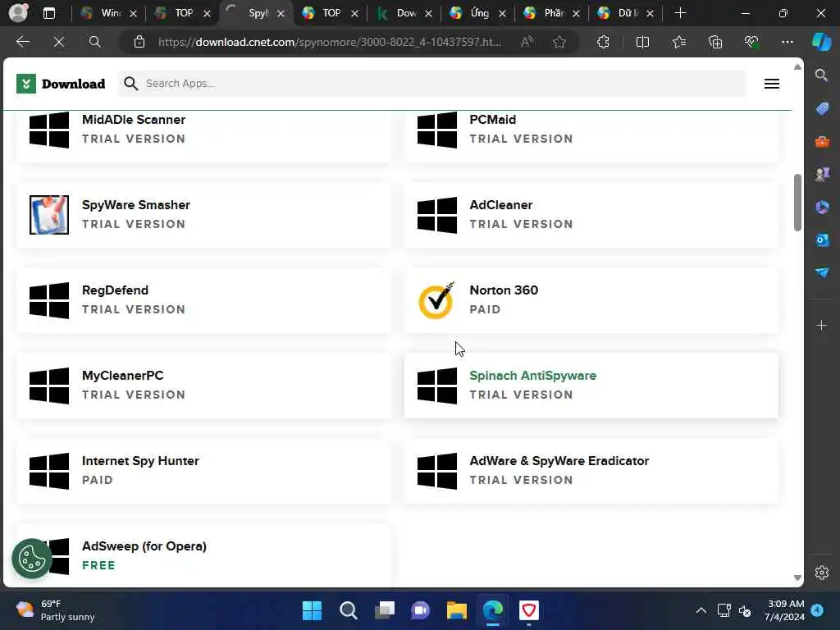Open a new browser tab
Screen dimensions: 840x630
680,13
